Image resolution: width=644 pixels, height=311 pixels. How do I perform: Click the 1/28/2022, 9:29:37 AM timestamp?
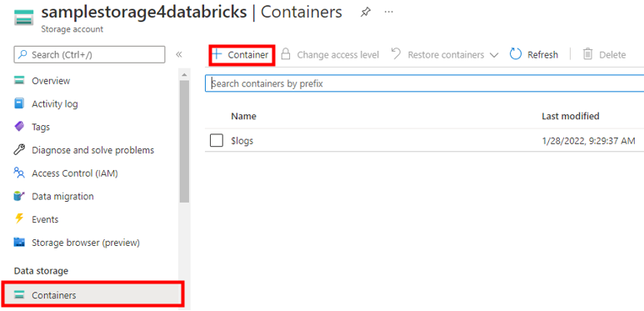588,141
